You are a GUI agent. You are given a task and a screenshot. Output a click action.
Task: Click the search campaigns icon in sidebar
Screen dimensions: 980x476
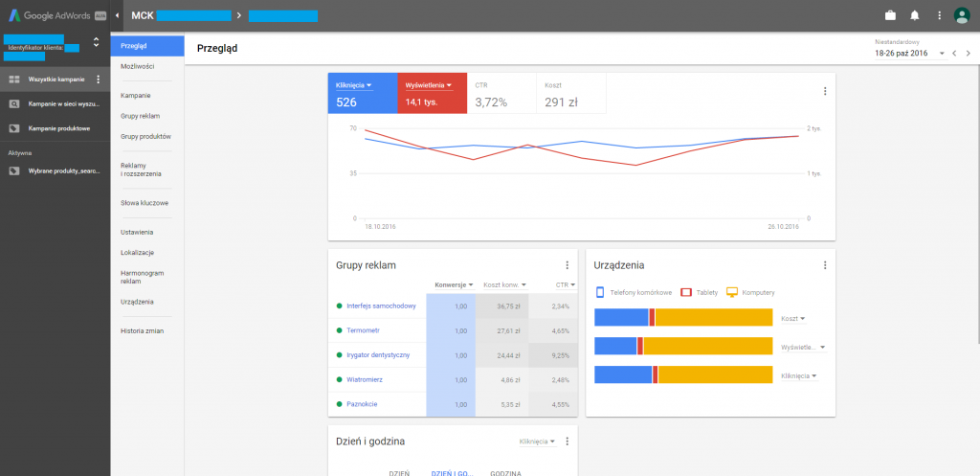[x=13, y=103]
